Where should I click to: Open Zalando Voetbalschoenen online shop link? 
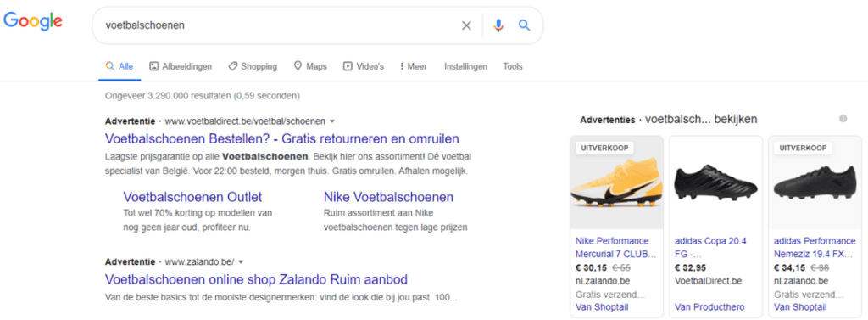point(256,279)
